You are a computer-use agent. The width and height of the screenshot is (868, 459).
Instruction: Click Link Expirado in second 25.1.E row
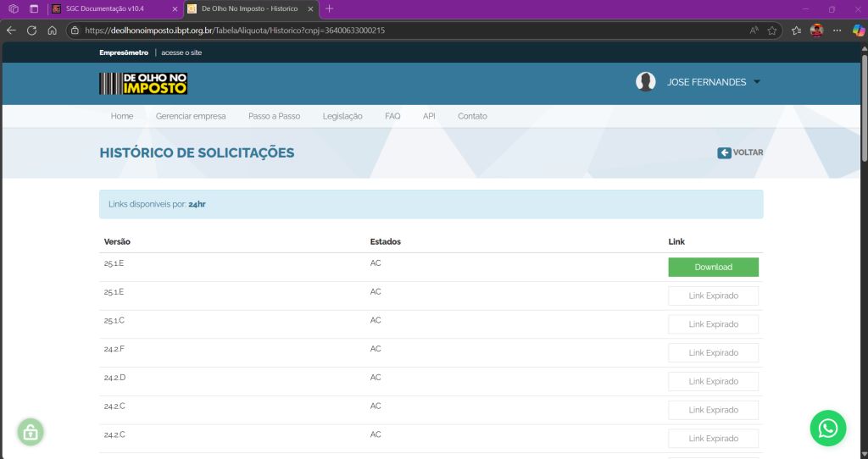point(714,296)
